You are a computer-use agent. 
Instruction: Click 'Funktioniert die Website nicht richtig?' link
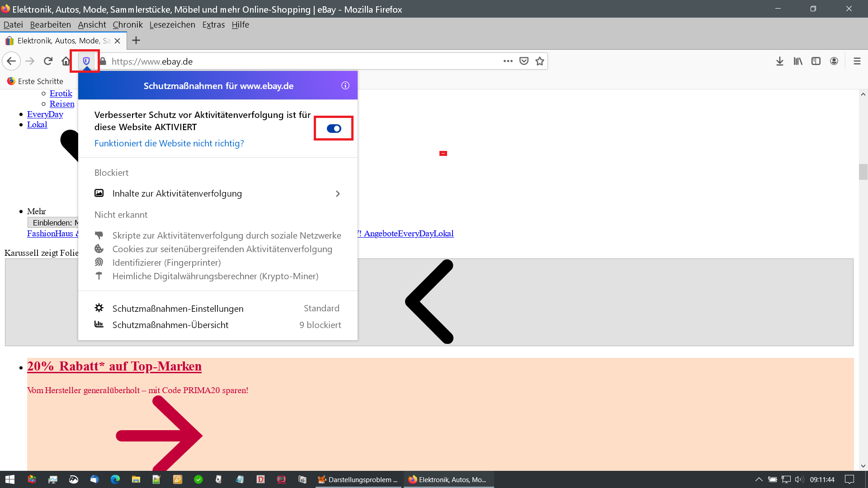click(x=169, y=143)
